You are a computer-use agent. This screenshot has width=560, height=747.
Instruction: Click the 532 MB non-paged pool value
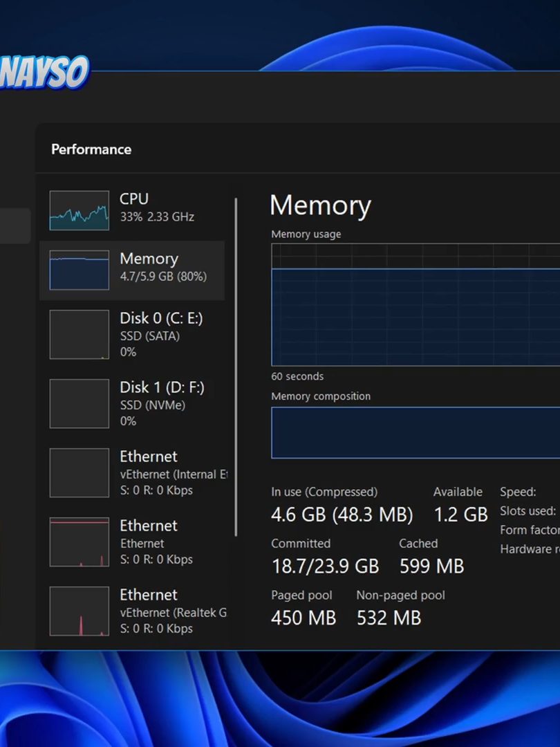pos(389,618)
